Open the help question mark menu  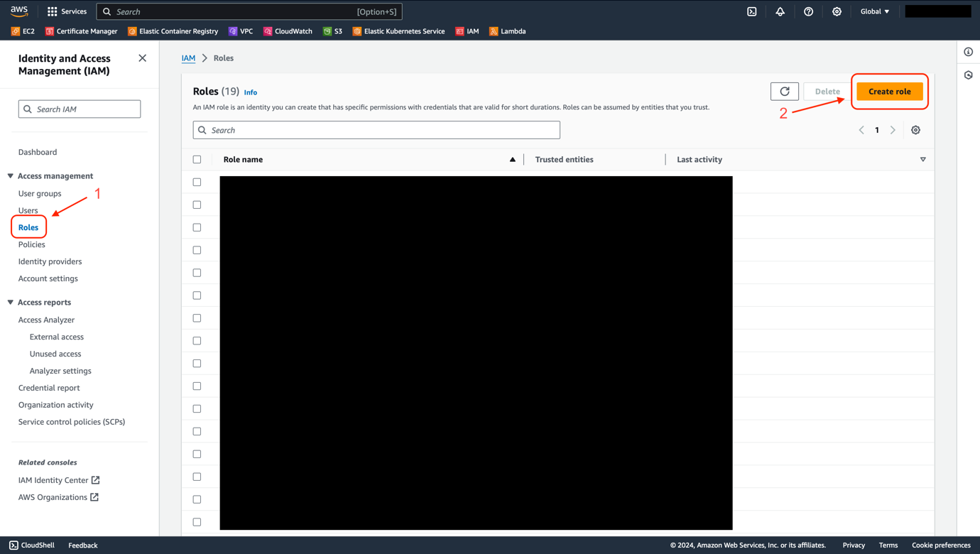tap(809, 11)
